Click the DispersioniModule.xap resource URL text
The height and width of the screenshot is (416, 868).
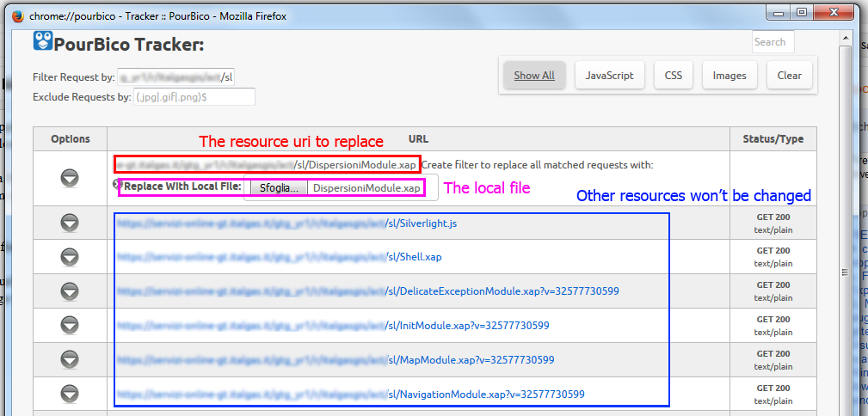point(268,164)
